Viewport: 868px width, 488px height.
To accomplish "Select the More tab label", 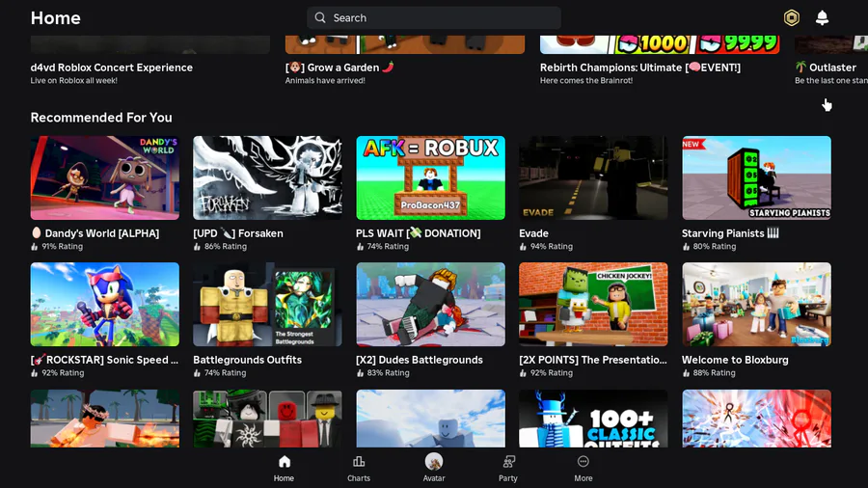I will [583, 478].
